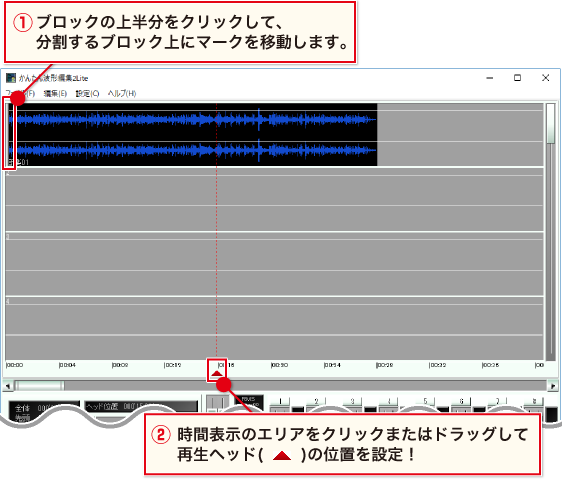Click the 00:04 time ruler mark
Image resolution: width=562 pixels, height=482 pixels.
(67, 365)
